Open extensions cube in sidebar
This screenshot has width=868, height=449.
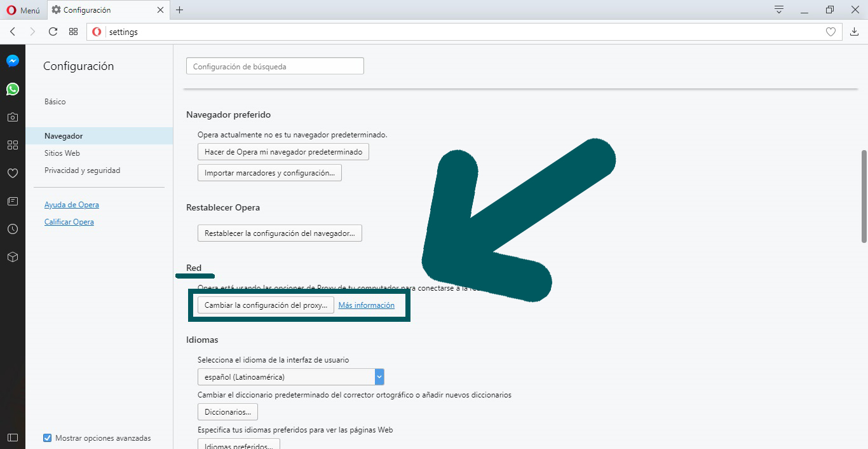click(x=13, y=257)
